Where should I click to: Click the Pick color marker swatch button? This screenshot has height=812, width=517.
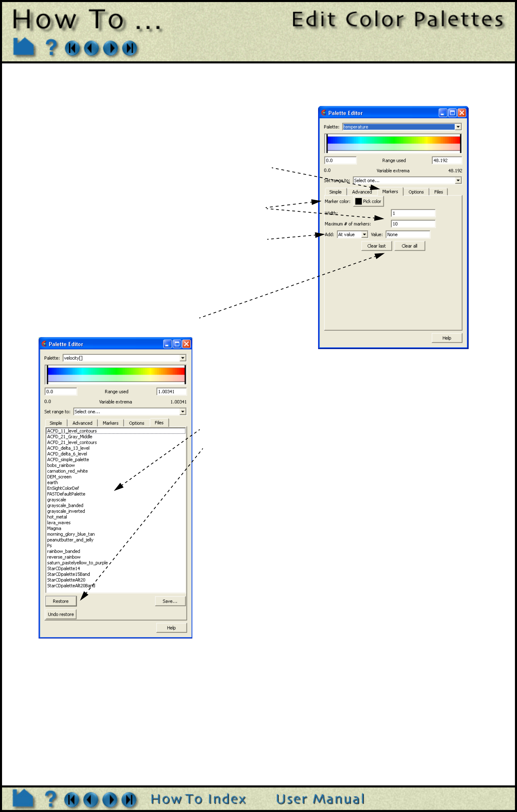(x=369, y=201)
